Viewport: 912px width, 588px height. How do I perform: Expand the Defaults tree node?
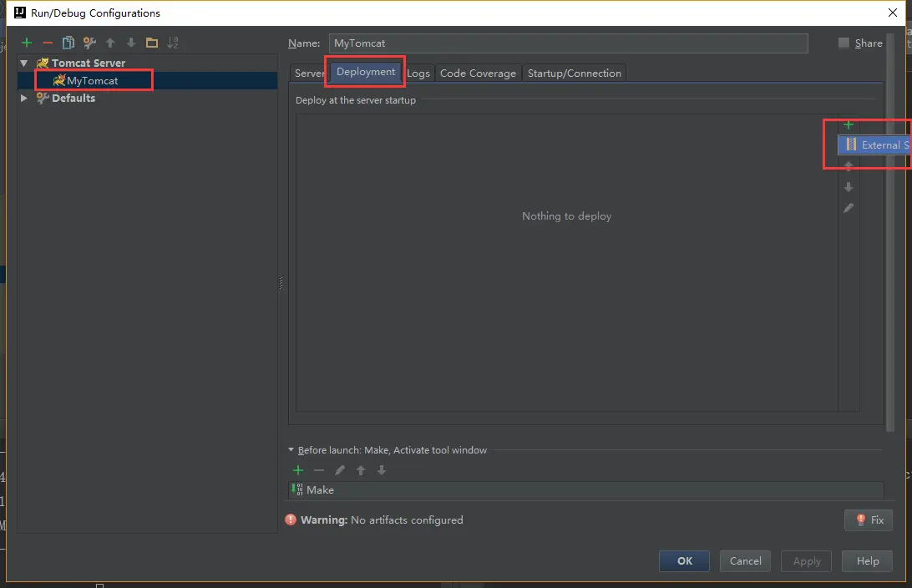24,99
